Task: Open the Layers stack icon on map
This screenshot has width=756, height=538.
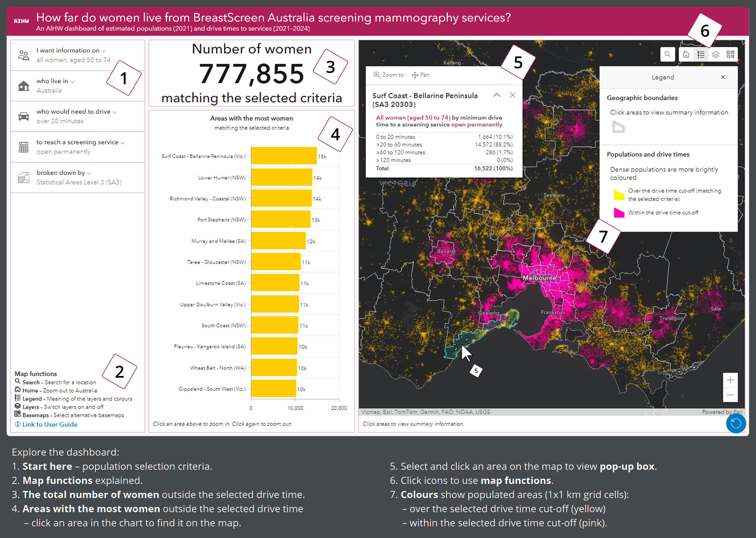Action: click(x=716, y=54)
